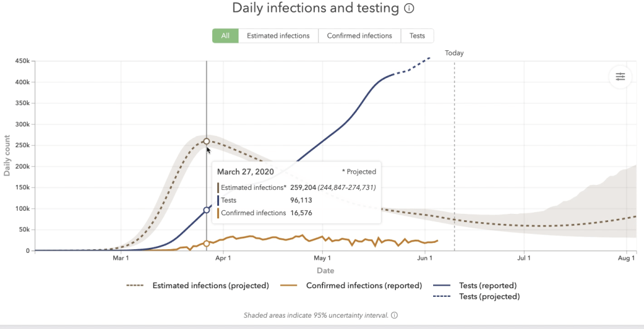
Task: Click the Jul 1 date axis label
Action: (x=523, y=258)
